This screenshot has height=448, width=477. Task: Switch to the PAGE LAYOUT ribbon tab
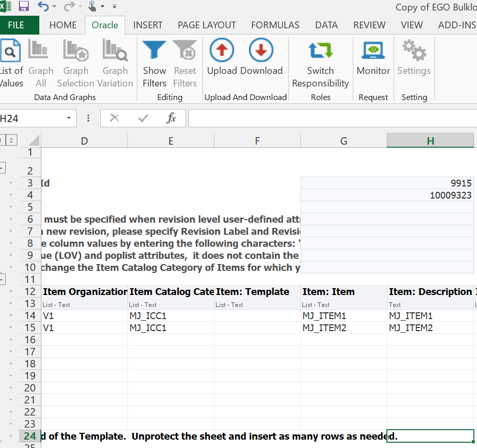207,25
